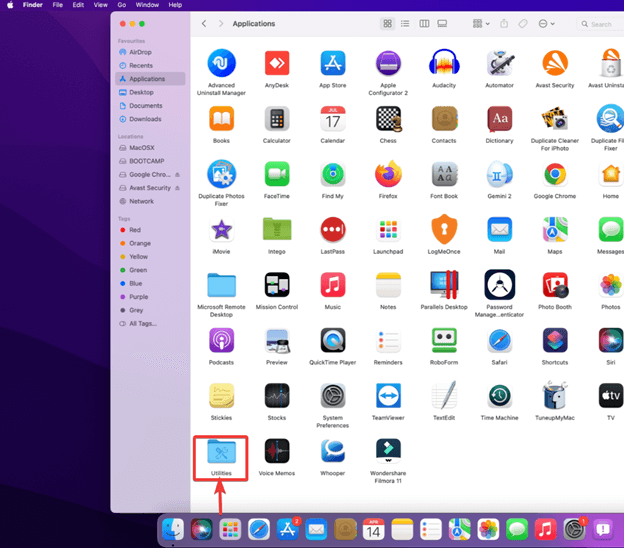The image size is (624, 548).
Task: Open System Preferences from the Dock
Action: (x=574, y=530)
